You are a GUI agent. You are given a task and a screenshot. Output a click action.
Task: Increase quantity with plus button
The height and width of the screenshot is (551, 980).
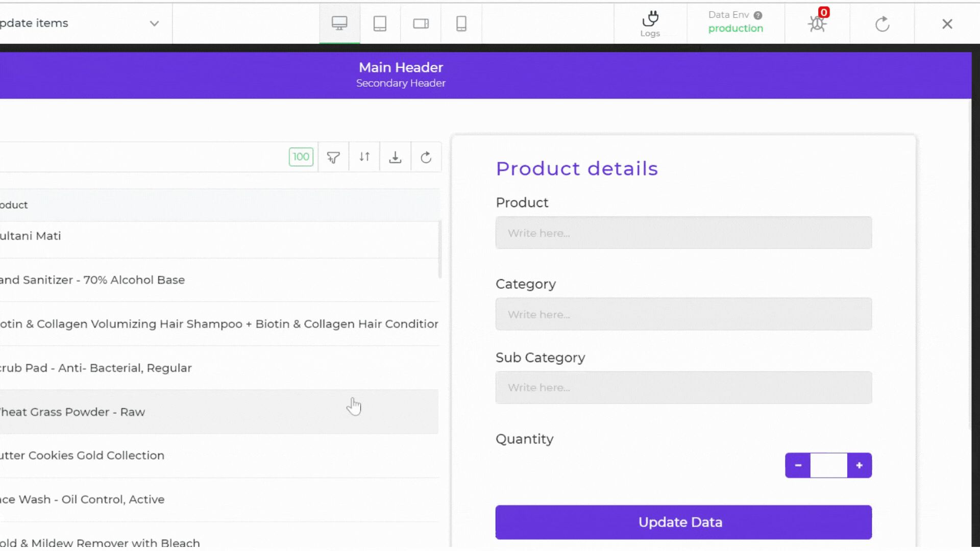(860, 465)
